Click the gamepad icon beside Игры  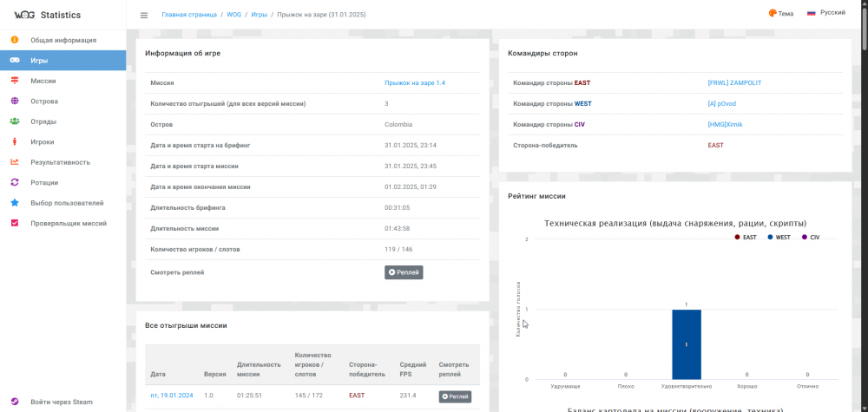pos(15,61)
